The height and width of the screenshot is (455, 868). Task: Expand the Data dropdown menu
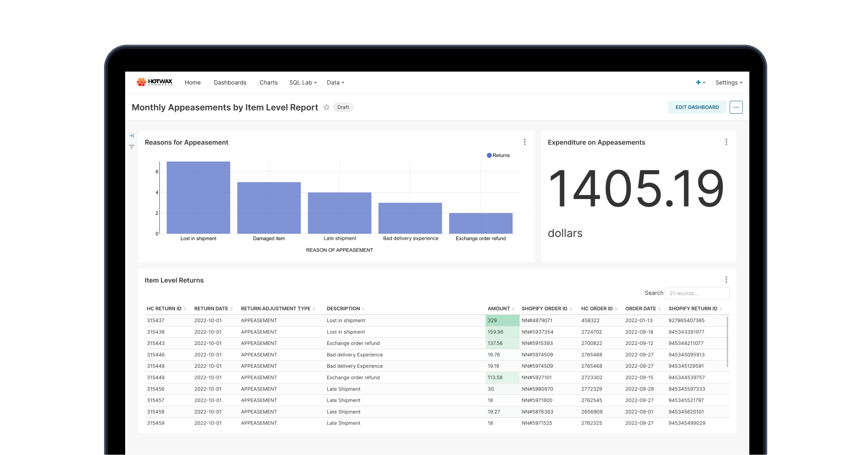335,83
